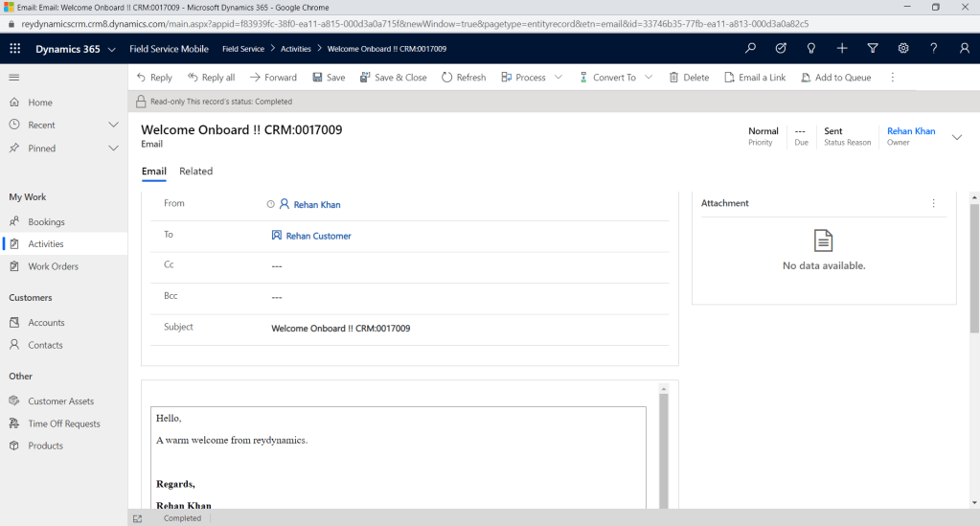Image resolution: width=980 pixels, height=526 pixels.
Task: Click the Rehan Khan owner link
Action: 911,131
